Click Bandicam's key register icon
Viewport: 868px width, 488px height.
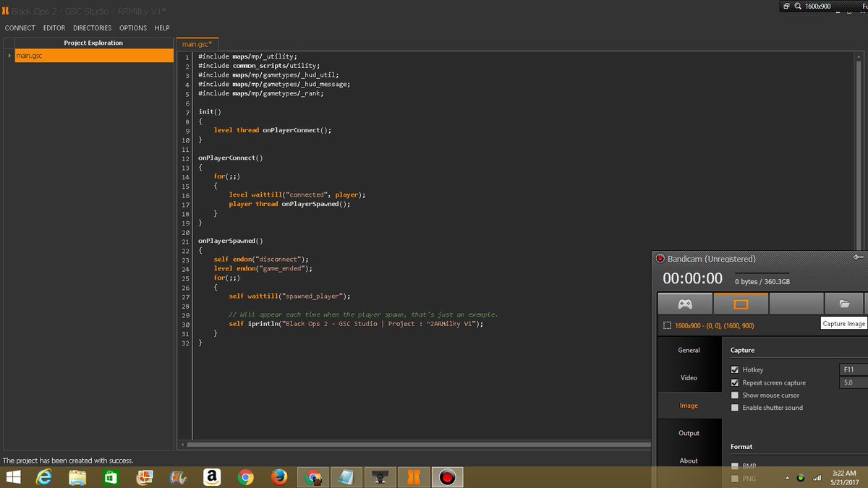pyautogui.click(x=859, y=258)
